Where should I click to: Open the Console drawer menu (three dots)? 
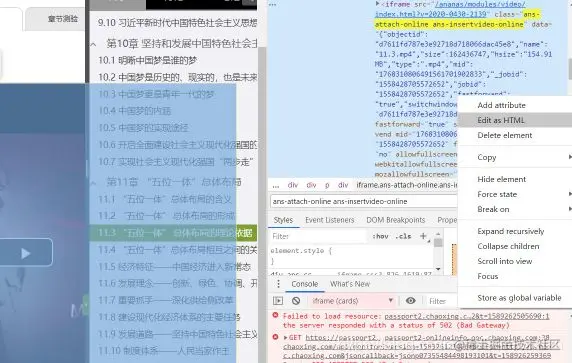(x=278, y=284)
